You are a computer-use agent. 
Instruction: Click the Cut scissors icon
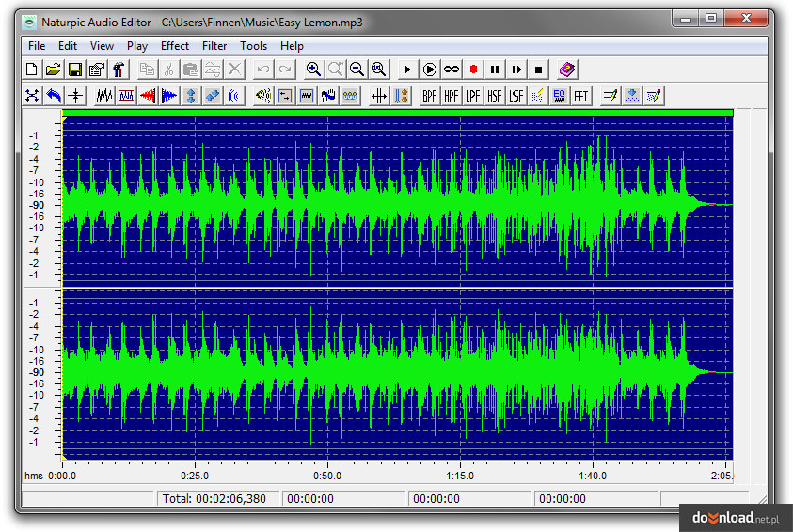tap(169, 70)
